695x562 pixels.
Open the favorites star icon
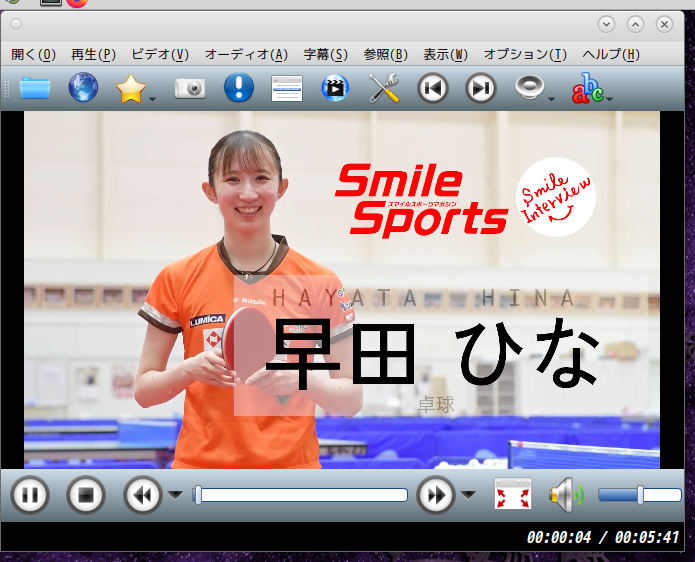click(x=130, y=89)
